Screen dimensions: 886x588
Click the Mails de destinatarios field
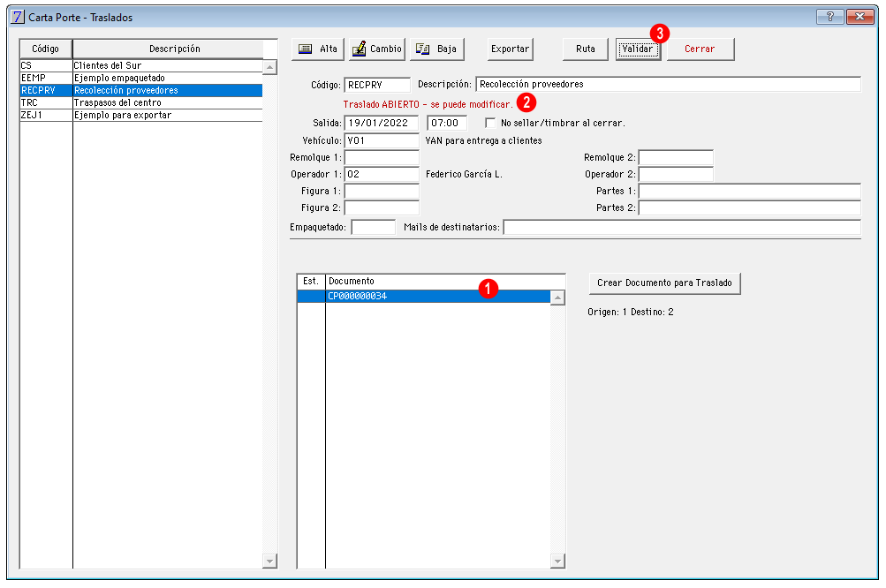(x=682, y=227)
